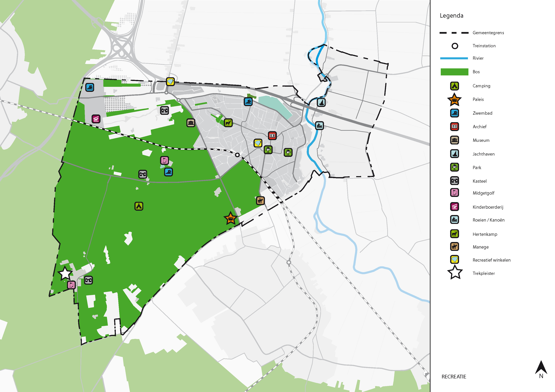Click the 'Recreatief winkelen' legend label
This screenshot has width=555, height=392.
[x=492, y=260]
